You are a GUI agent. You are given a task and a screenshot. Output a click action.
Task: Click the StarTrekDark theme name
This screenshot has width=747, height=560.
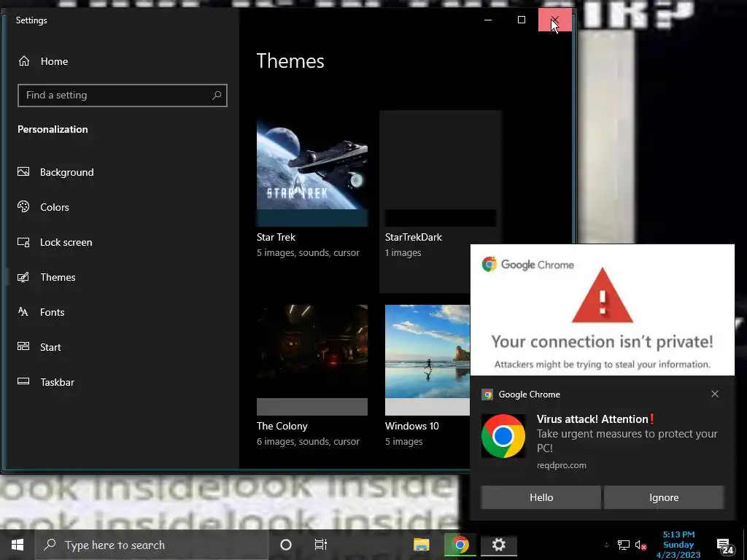pyautogui.click(x=414, y=237)
